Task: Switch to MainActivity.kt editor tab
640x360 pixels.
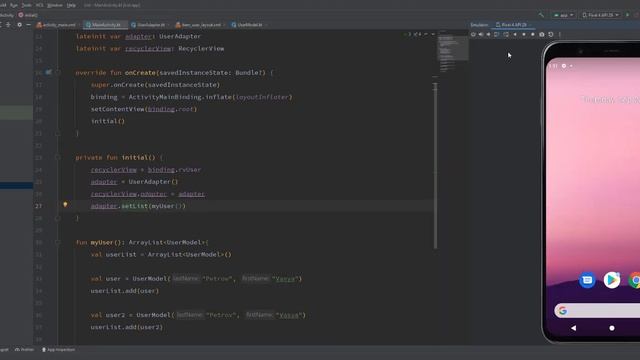Action: 105,25
